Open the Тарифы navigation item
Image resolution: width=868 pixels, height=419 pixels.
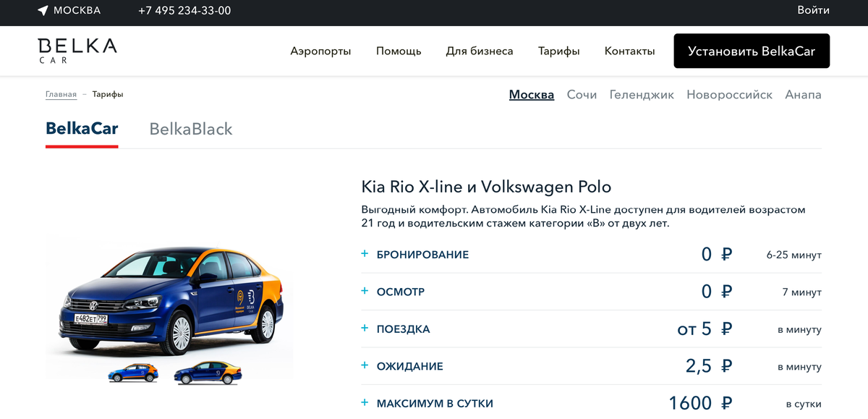(x=558, y=51)
